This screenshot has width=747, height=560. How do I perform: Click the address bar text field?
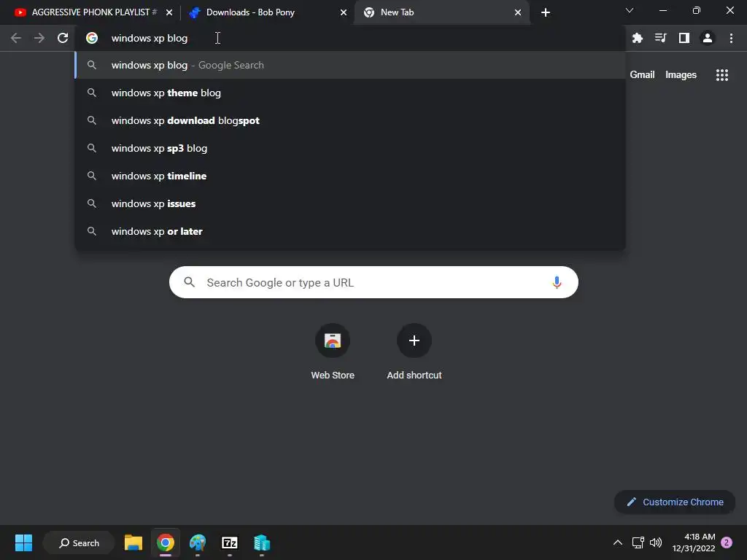tap(350, 38)
